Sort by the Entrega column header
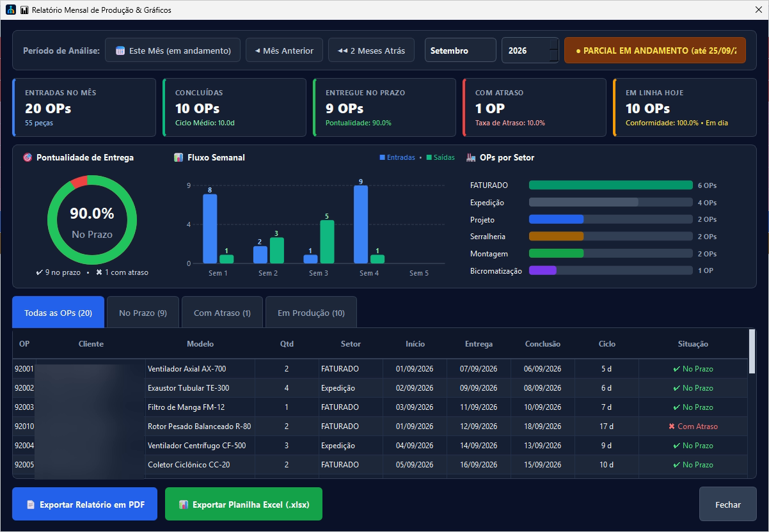This screenshot has height=532, width=769. coord(479,344)
